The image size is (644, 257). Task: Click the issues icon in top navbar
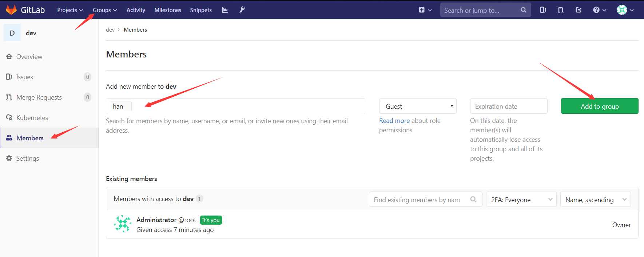(543, 10)
